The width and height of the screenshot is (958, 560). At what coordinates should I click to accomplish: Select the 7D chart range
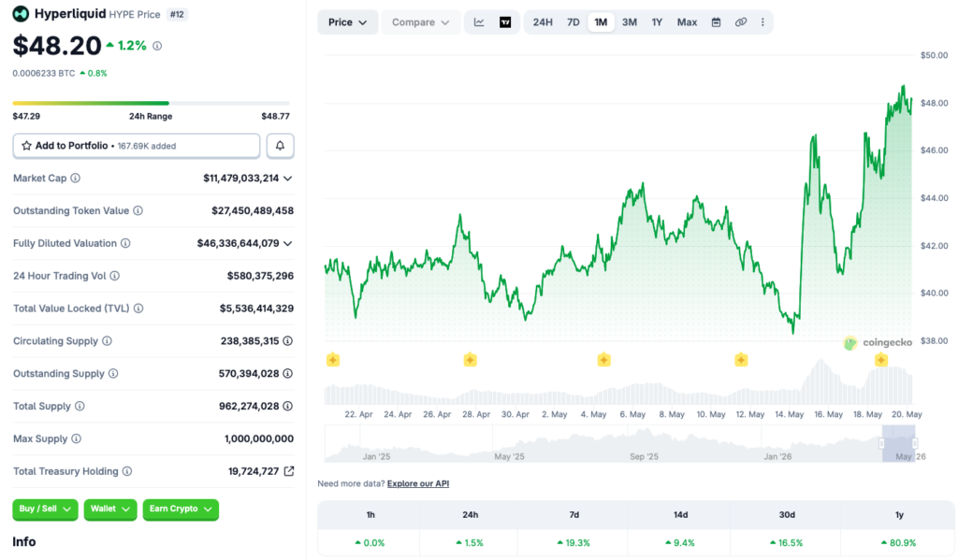(573, 22)
